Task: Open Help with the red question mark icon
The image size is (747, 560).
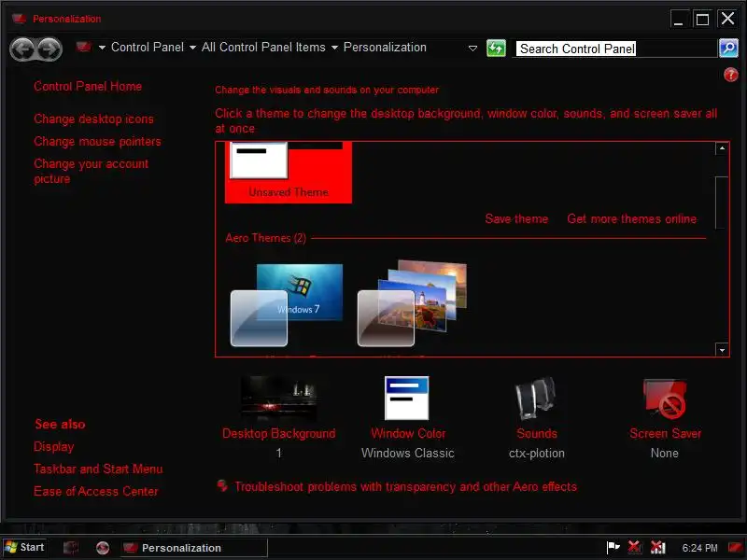Action: 730,75
